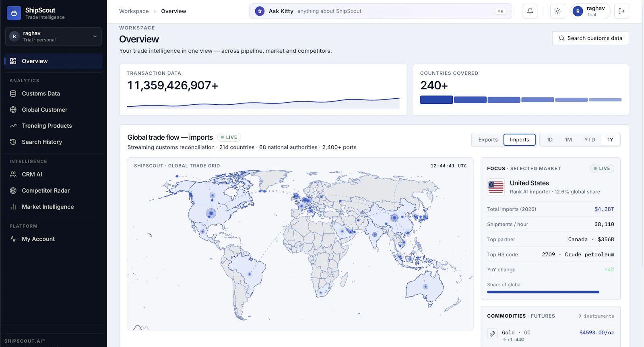Click the Workspace breadcrumb

134,11
